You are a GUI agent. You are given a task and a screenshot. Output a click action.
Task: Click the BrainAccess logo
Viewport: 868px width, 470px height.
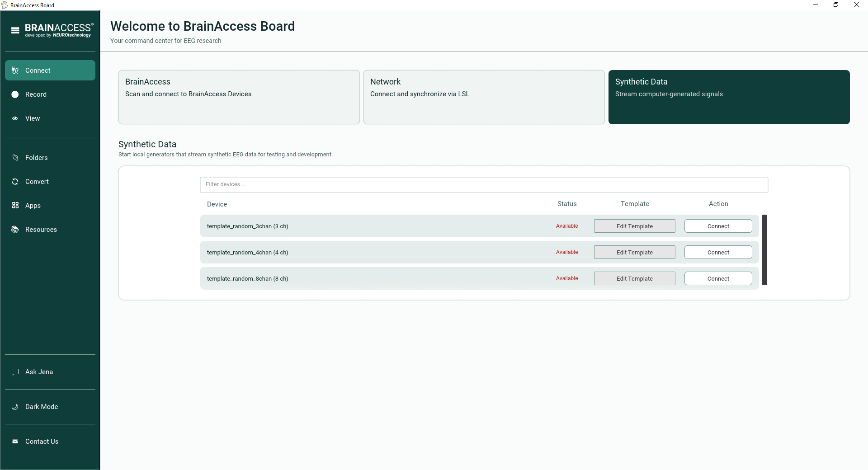(59, 30)
